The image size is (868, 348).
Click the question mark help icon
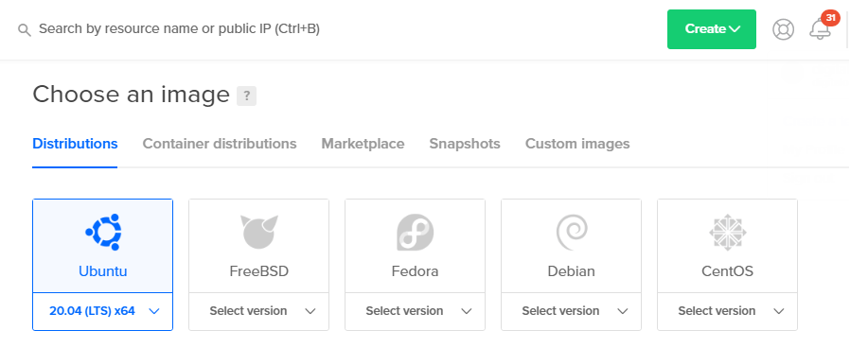point(246,96)
